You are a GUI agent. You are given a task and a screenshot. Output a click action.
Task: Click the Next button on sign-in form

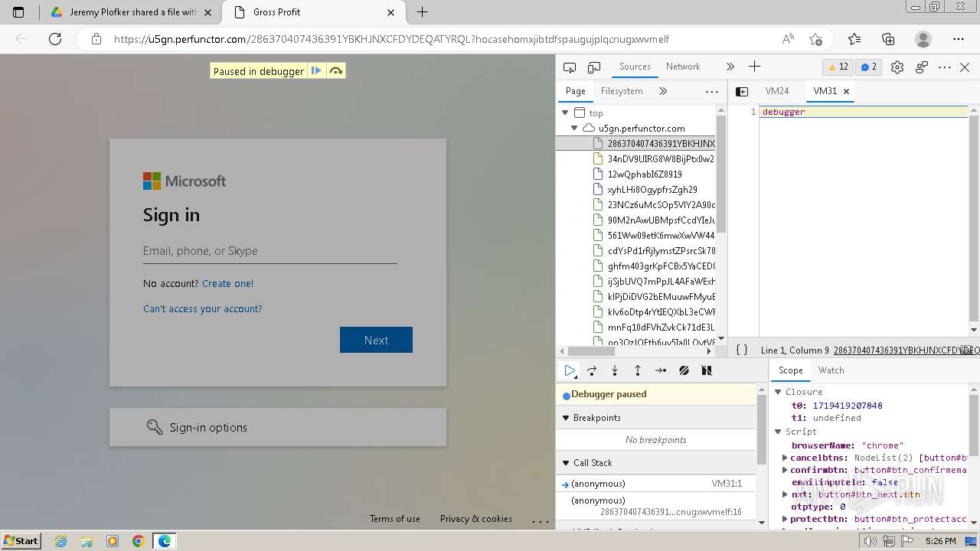click(x=376, y=340)
